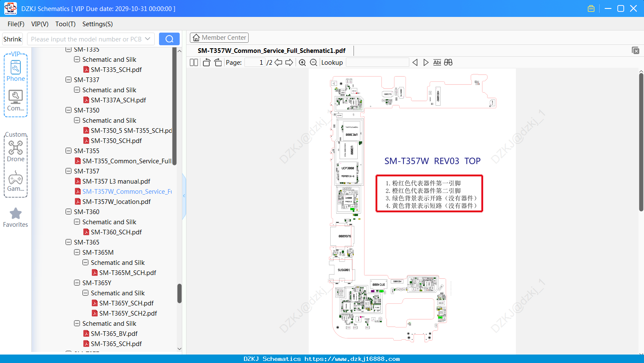Rotate page clockwise icon
The height and width of the screenshot is (363, 644).
click(x=218, y=62)
